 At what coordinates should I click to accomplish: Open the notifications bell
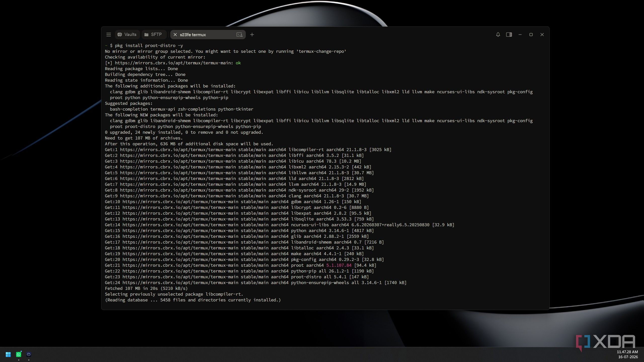(x=498, y=35)
